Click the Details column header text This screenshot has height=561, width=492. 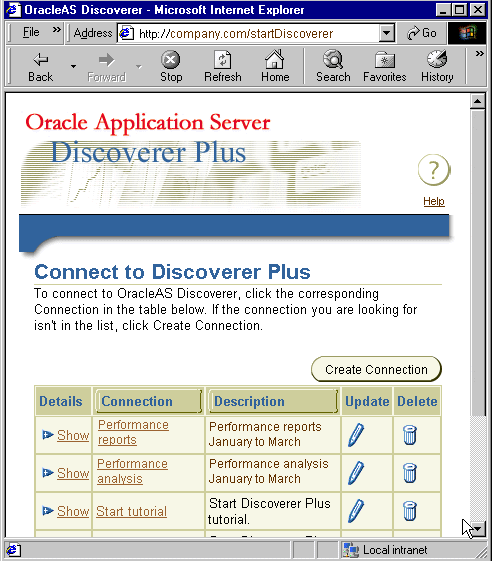tap(61, 401)
